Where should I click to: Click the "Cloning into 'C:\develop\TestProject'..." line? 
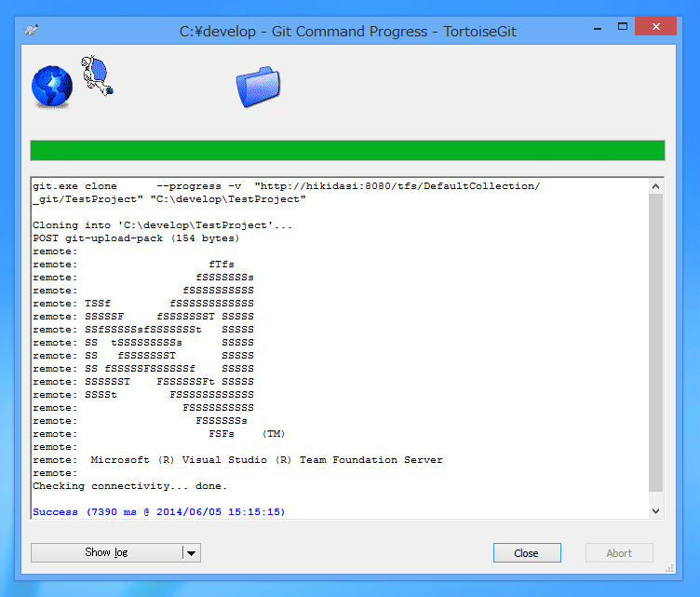[x=162, y=225]
